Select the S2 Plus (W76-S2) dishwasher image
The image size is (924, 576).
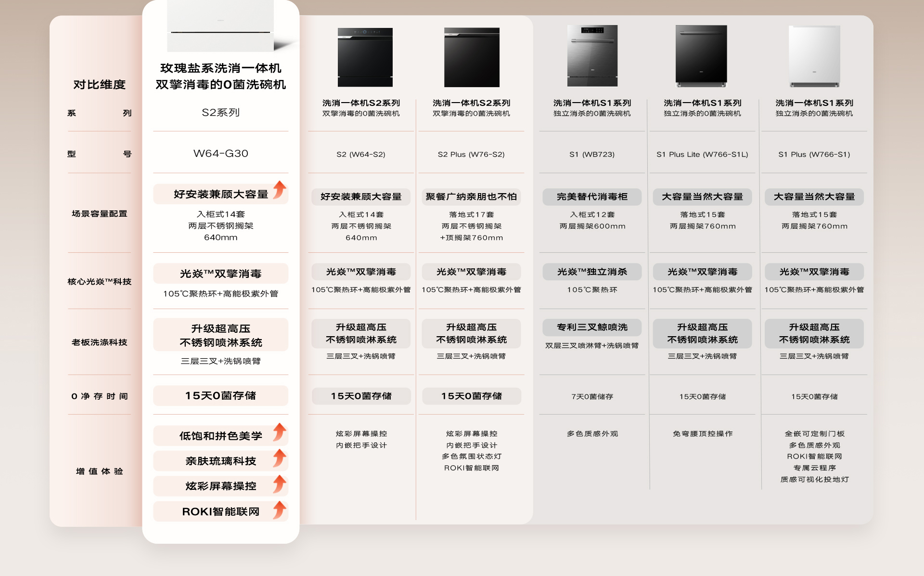point(471,57)
